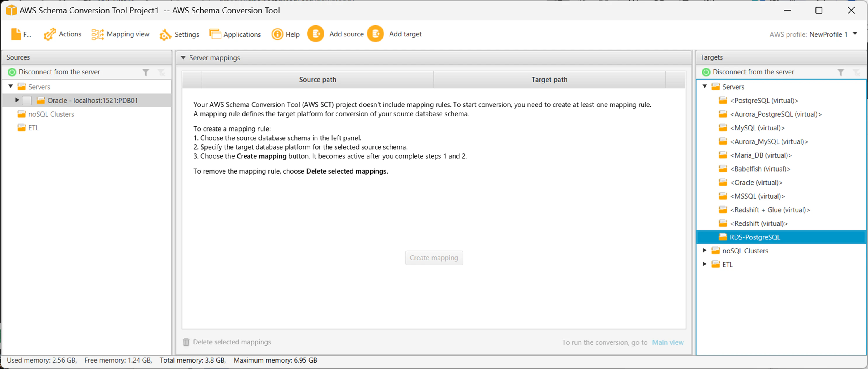This screenshot has height=369, width=868.
Task: Click the 'Used memory: 2.56 GB' status text
Action: coord(42,360)
